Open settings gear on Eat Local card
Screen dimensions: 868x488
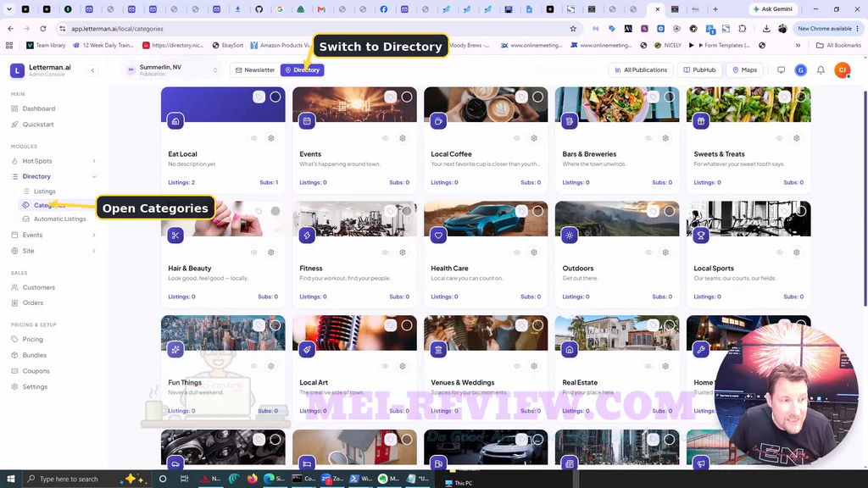[271, 138]
